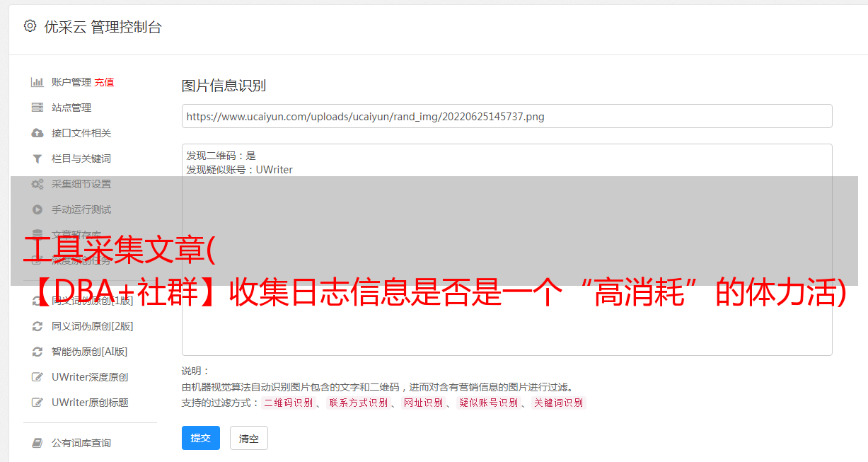Click result line 发现二维码：是
This screenshot has width=868, height=462.
coord(221,156)
